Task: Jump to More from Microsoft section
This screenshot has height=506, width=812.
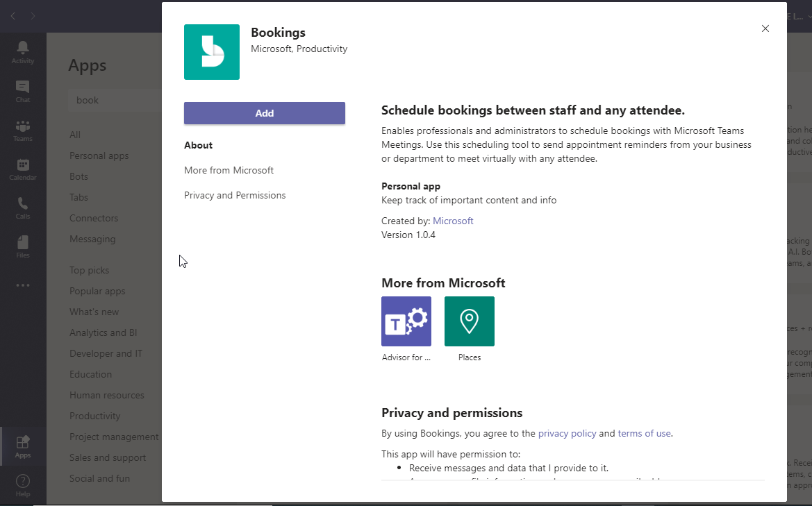Action: tap(229, 170)
